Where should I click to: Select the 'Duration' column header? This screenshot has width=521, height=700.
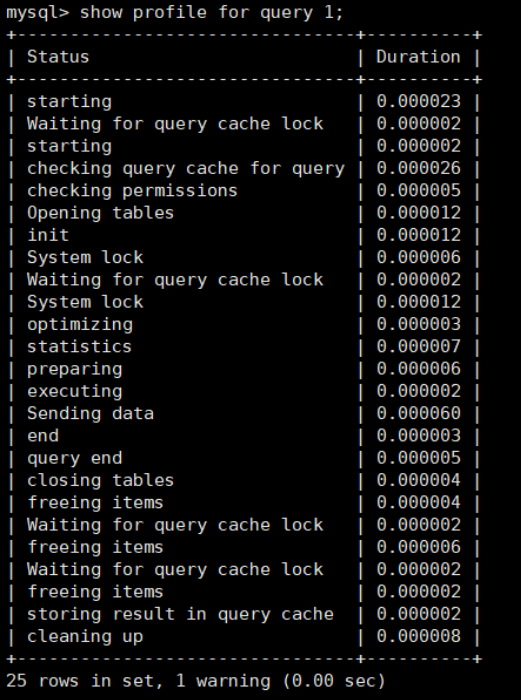pyautogui.click(x=418, y=57)
